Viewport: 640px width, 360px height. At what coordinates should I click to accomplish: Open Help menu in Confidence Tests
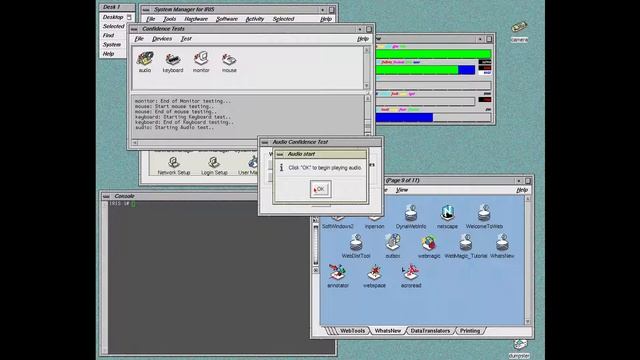coord(362,39)
